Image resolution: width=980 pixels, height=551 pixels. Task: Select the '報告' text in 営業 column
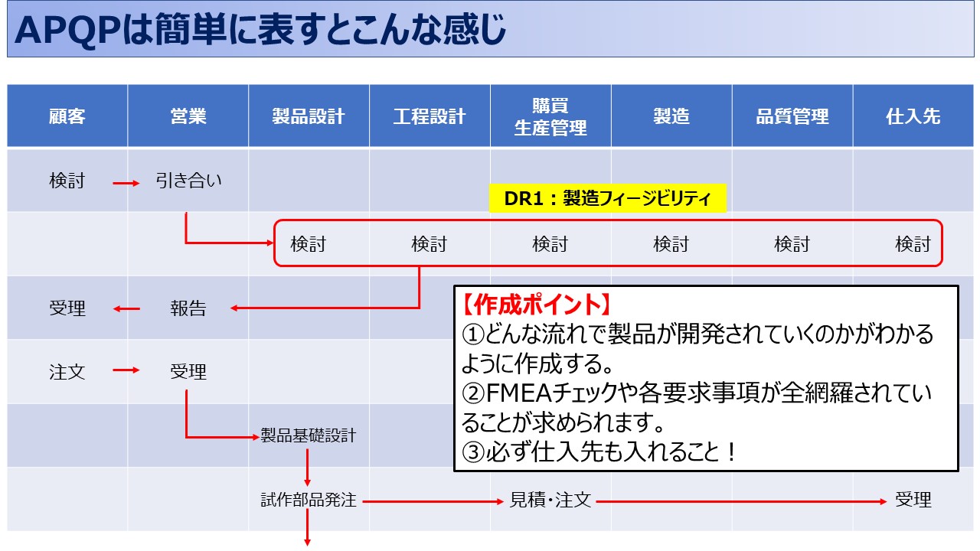tap(188, 308)
